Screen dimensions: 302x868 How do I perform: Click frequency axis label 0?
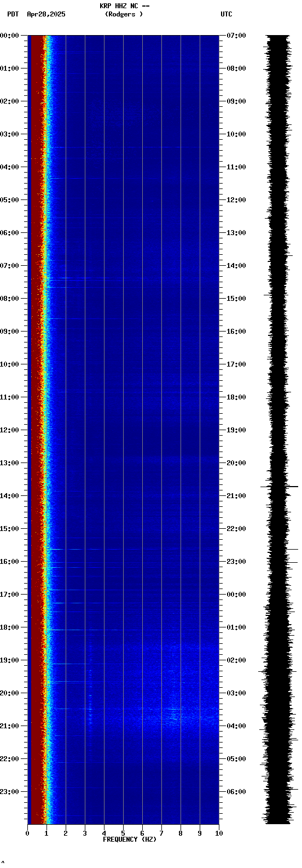coord(27,833)
